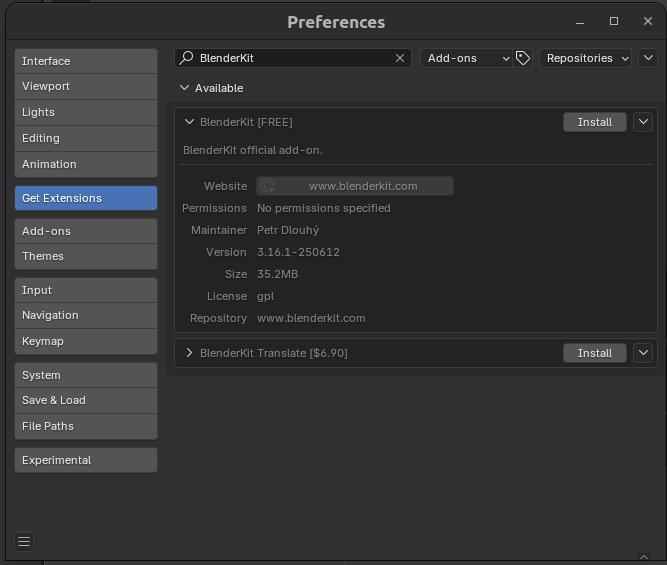667x565 pixels.
Task: Install the BlenderKit [FREE] add-on
Action: click(594, 122)
